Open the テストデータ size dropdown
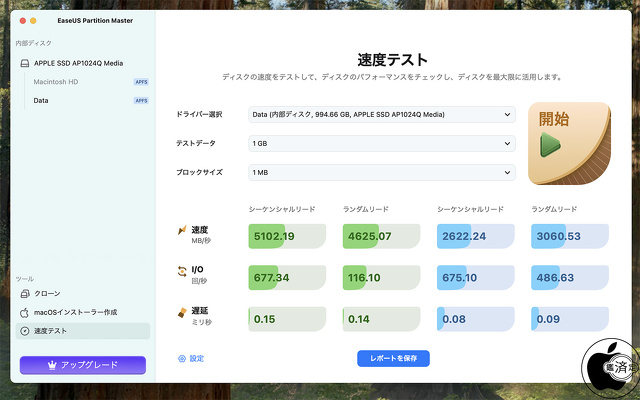640x400 pixels. click(382, 144)
